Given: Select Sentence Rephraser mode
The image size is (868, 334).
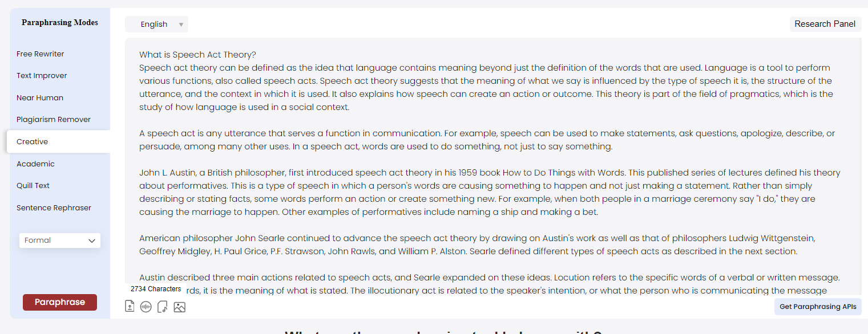Looking at the screenshot, I should click(x=54, y=208).
